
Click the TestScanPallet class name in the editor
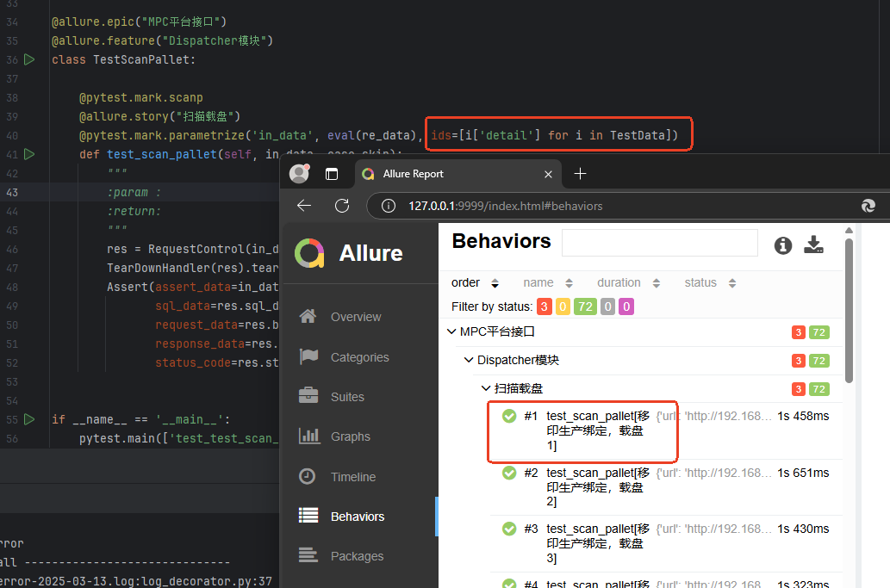140,59
